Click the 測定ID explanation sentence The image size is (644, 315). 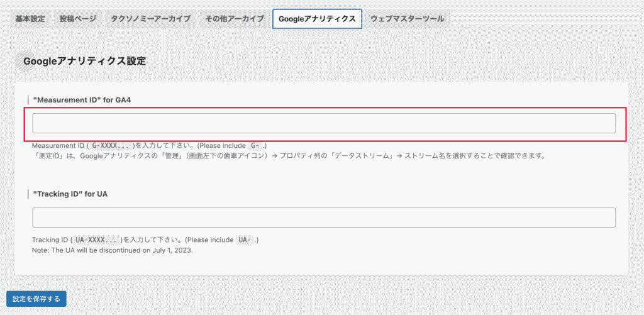(288, 155)
